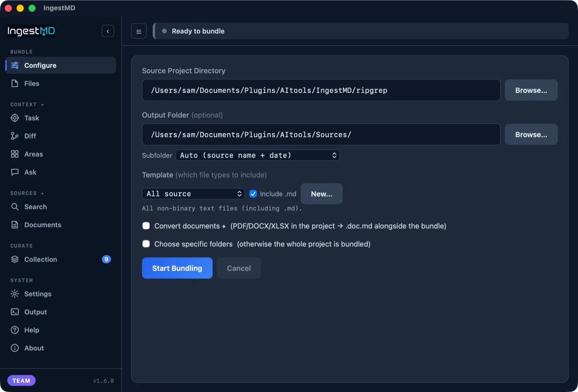Click the Source Project Directory path field
This screenshot has width=578, height=392.
tap(321, 90)
